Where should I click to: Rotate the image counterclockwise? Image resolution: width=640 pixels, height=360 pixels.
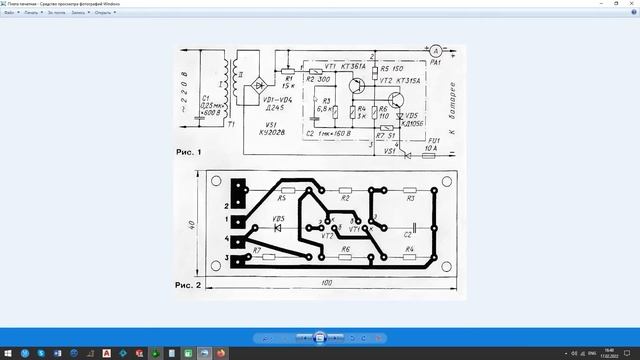pos(353,338)
